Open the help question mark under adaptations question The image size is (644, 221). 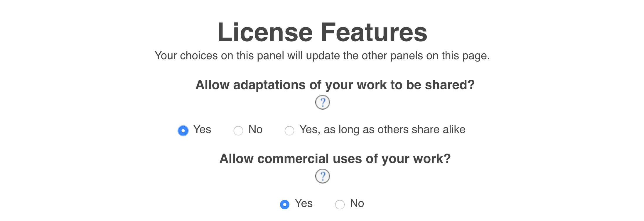pos(323,102)
